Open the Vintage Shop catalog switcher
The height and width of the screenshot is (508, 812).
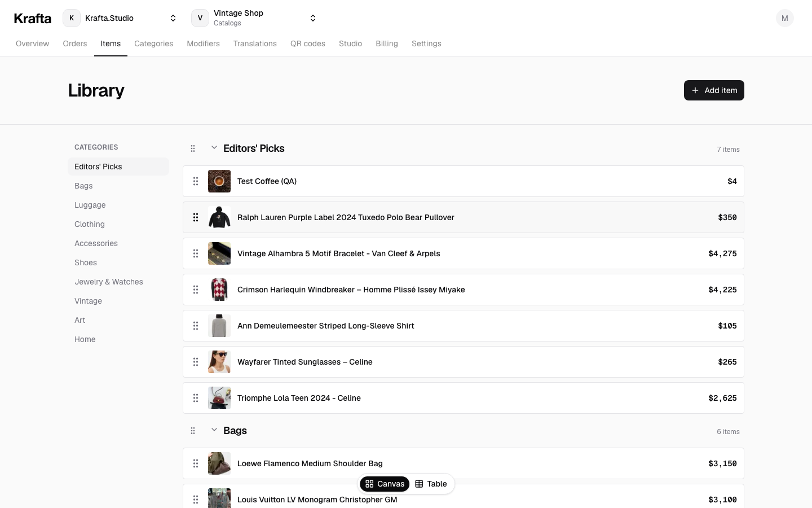click(254, 18)
